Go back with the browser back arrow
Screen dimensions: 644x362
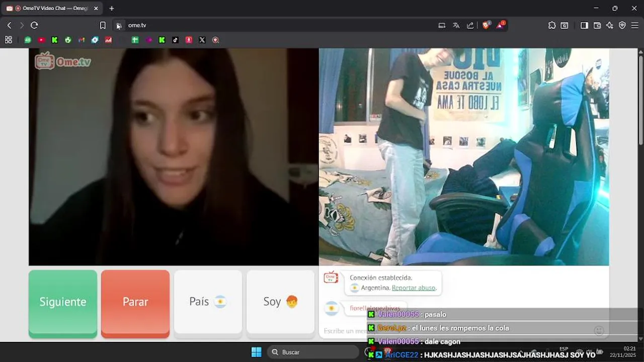click(x=9, y=25)
